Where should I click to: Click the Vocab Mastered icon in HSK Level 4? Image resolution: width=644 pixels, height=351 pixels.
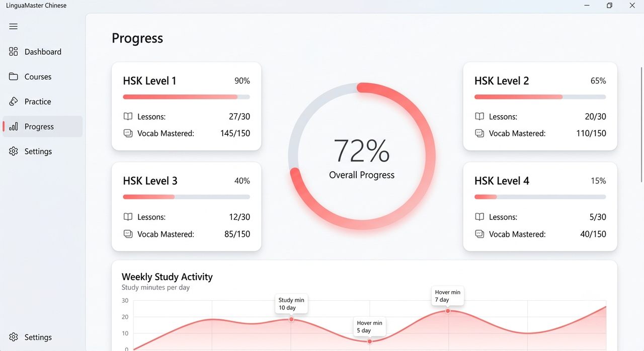click(x=479, y=234)
